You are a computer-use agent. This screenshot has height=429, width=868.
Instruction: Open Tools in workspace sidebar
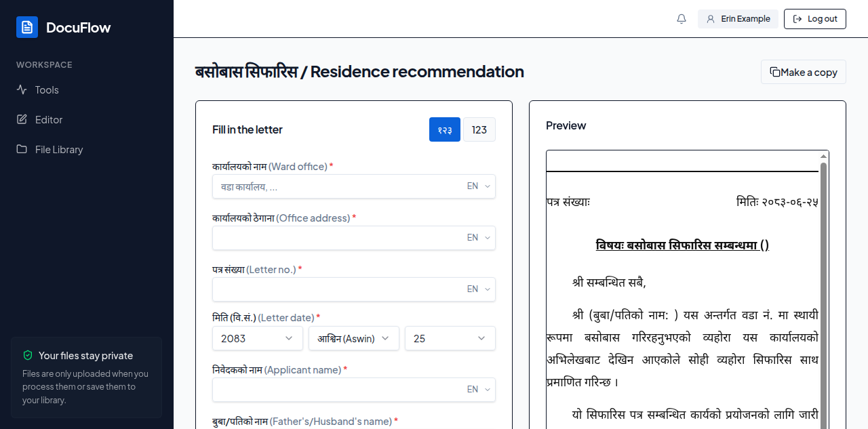[87, 89]
